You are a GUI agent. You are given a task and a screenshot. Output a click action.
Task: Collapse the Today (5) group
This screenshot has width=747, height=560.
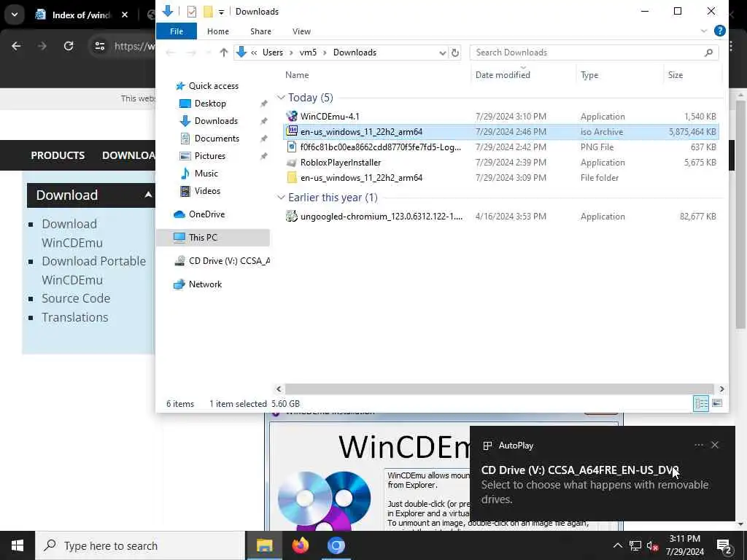(281, 98)
